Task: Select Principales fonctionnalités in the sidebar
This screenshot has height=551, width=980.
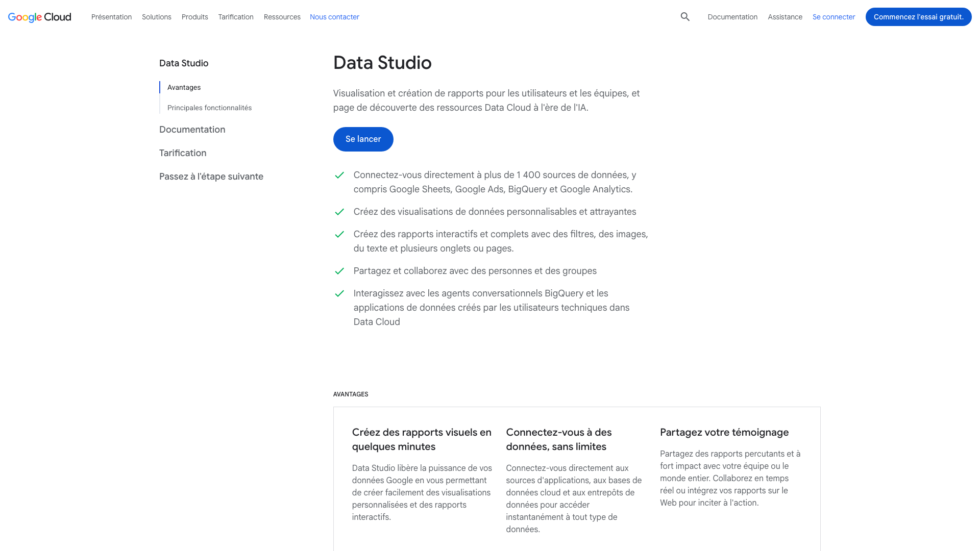Action: click(209, 108)
